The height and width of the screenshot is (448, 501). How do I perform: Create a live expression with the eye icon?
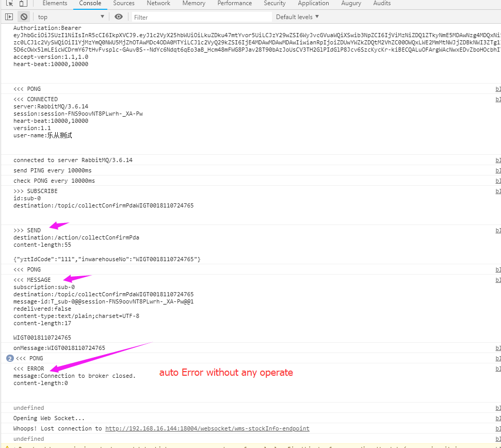[x=118, y=17]
